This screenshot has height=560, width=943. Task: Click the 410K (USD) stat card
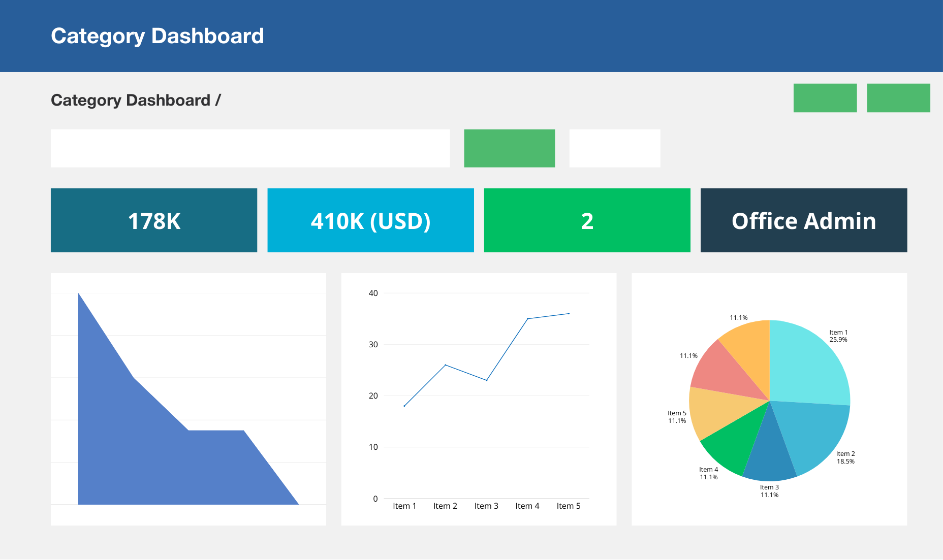tap(370, 220)
